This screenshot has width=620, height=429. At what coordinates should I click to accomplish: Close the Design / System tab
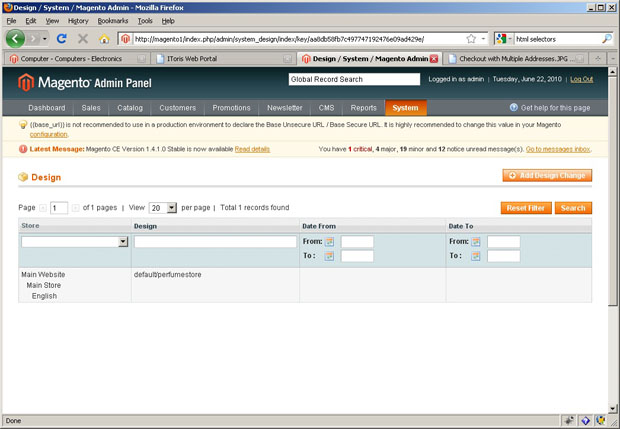434,59
